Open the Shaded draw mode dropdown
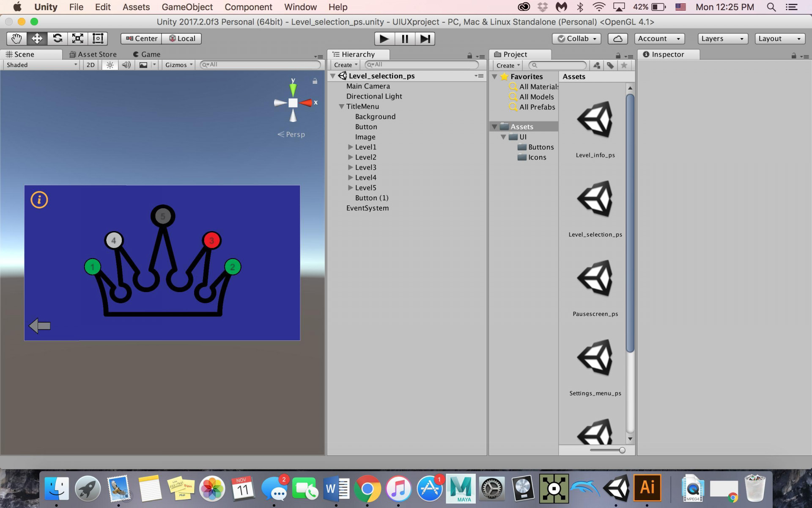Image resolution: width=812 pixels, height=508 pixels. click(x=41, y=65)
